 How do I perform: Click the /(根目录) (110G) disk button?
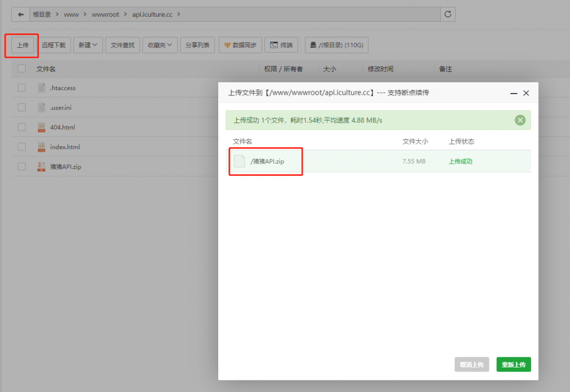(x=337, y=45)
